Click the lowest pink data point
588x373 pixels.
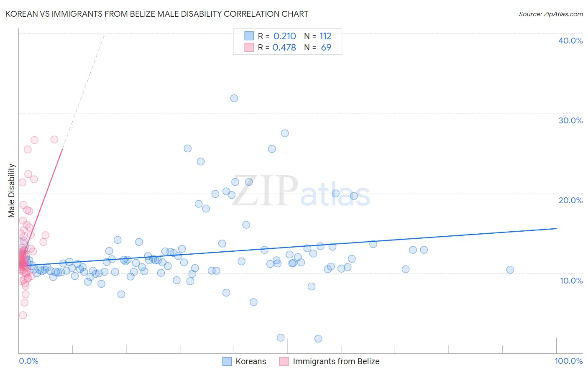[23, 315]
